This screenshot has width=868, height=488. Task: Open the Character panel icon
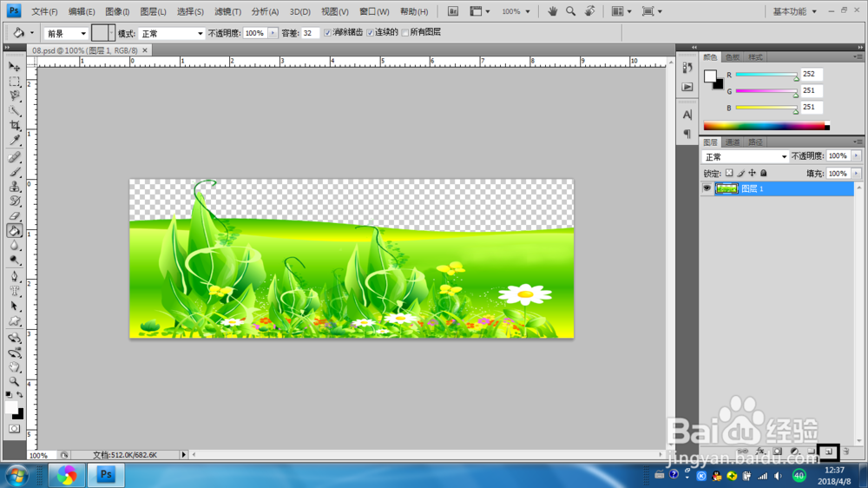[x=687, y=115]
